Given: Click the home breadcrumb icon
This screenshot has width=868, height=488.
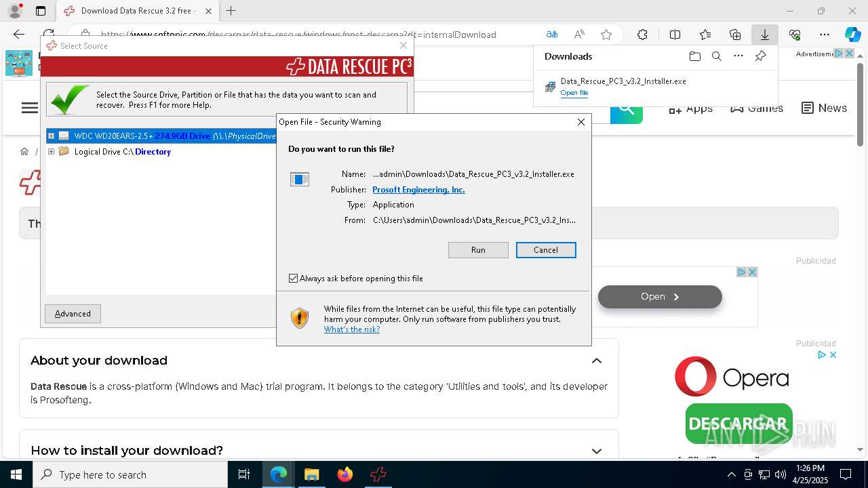Looking at the screenshot, I should tap(24, 152).
